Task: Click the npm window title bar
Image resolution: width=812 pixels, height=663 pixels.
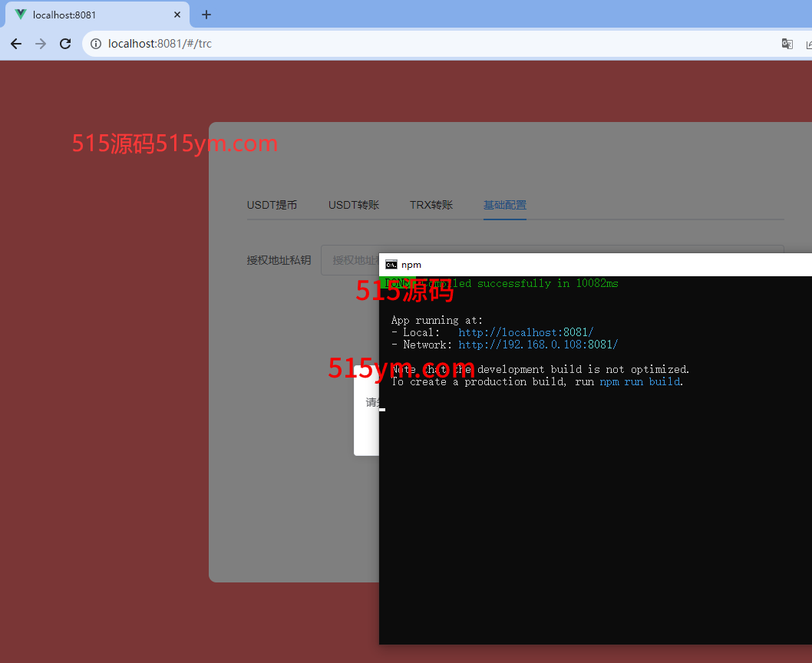Action: click(x=599, y=265)
